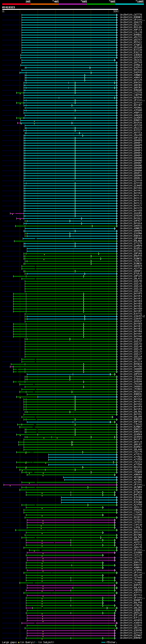Click hit label UniRef100_B9H3V0
Screen dimensions: 146x644
(x=131, y=82)
